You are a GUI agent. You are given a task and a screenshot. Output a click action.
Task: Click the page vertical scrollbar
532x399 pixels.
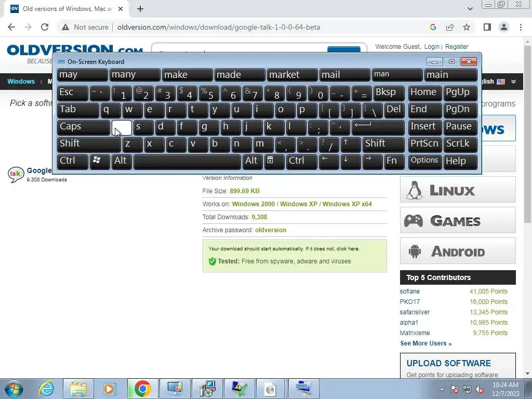527,134
